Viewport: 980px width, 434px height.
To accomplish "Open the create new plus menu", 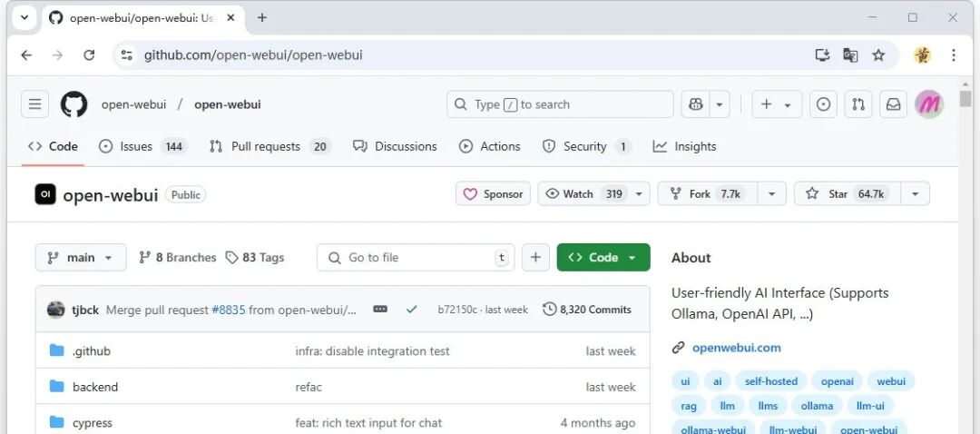I will [776, 104].
